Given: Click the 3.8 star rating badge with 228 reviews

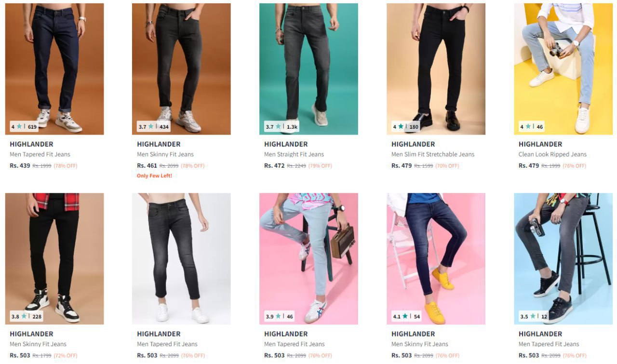Looking at the screenshot, I should point(27,317).
